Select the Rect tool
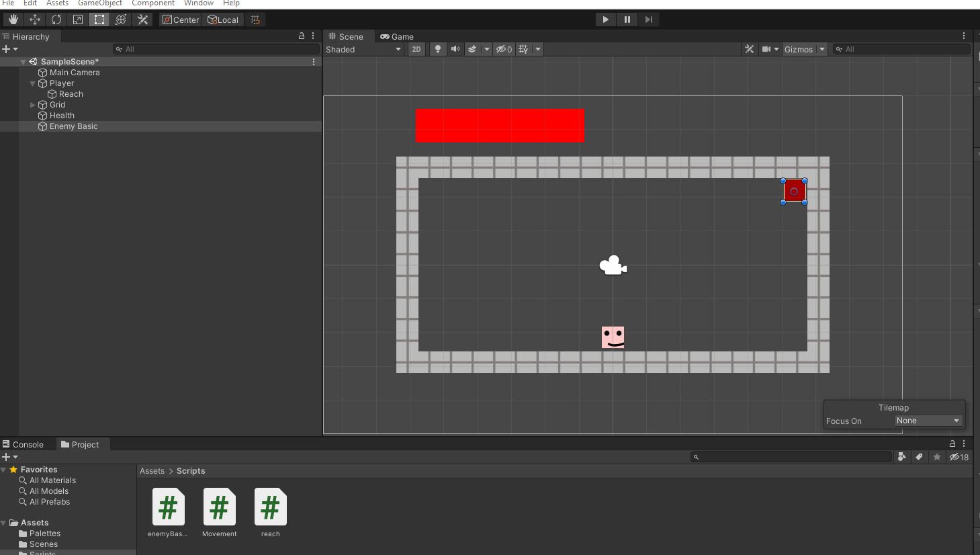Image resolution: width=980 pixels, height=555 pixels. tap(99, 19)
